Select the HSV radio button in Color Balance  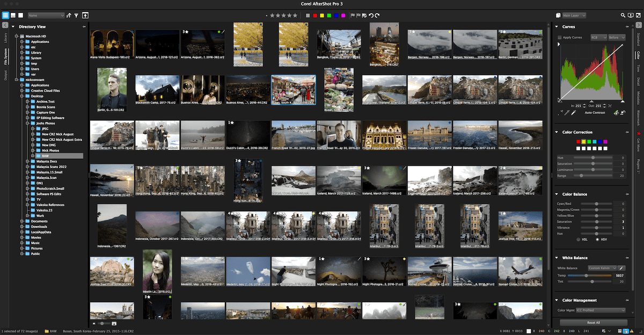[597, 241]
